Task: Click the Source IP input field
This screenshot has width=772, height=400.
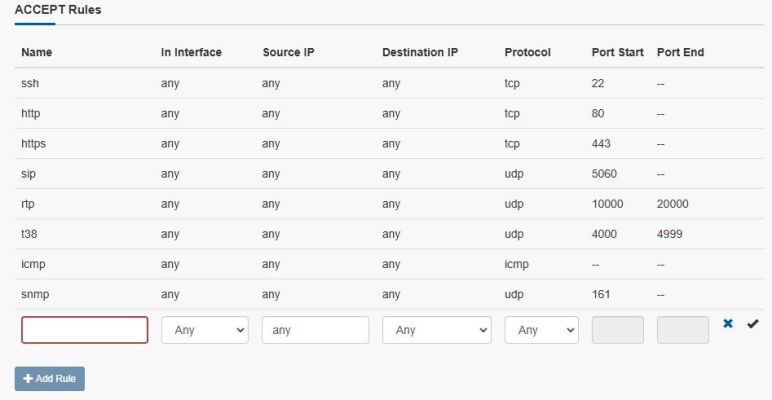Action: pos(316,330)
